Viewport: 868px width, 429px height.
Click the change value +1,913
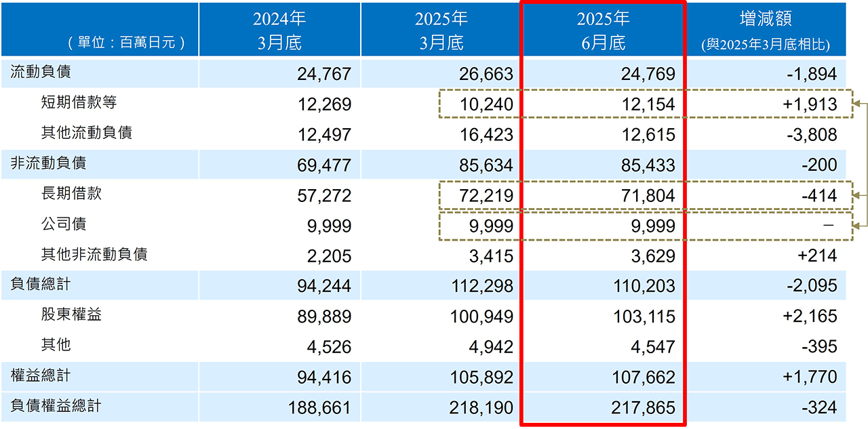pyautogui.click(x=810, y=104)
